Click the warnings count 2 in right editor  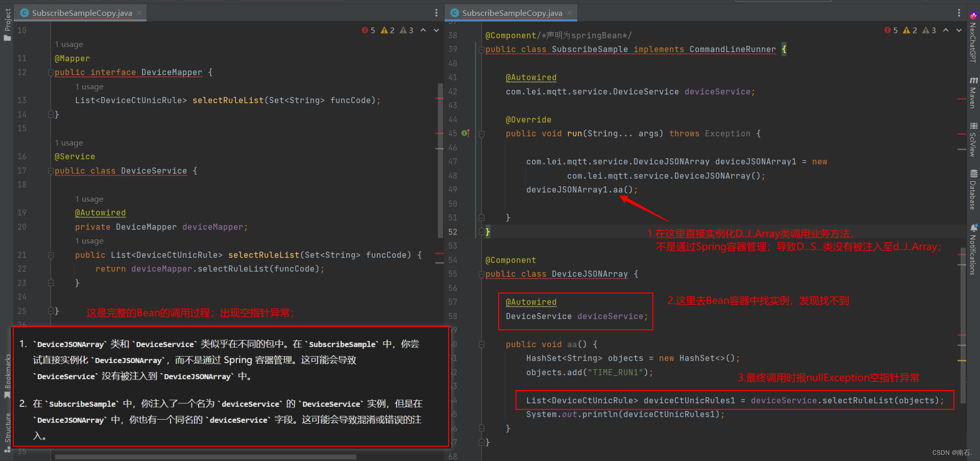(x=911, y=30)
